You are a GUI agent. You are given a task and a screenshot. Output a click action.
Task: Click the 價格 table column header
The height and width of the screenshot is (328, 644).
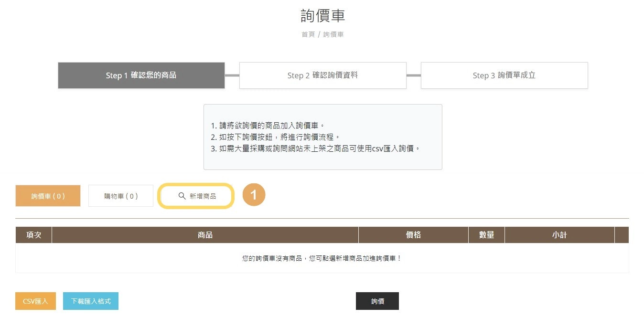point(413,234)
